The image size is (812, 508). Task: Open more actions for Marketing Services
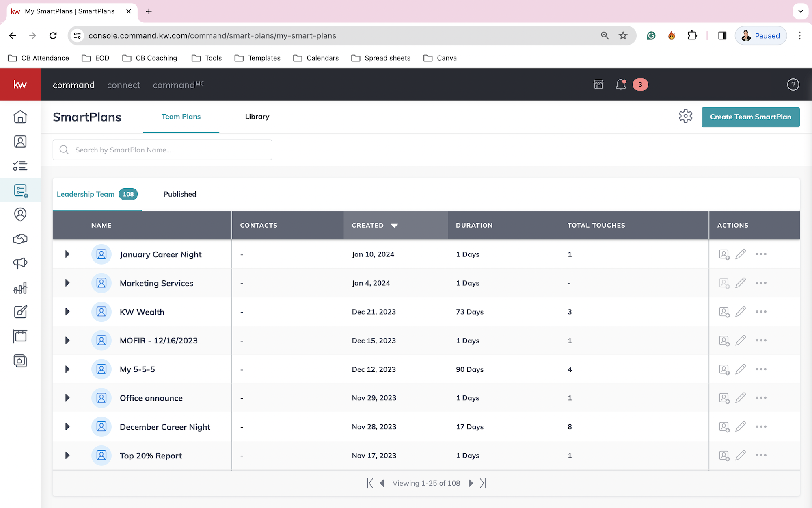point(761,283)
